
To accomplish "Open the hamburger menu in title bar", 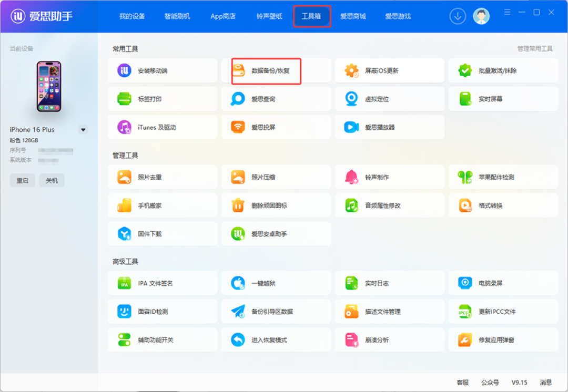I will [x=507, y=12].
